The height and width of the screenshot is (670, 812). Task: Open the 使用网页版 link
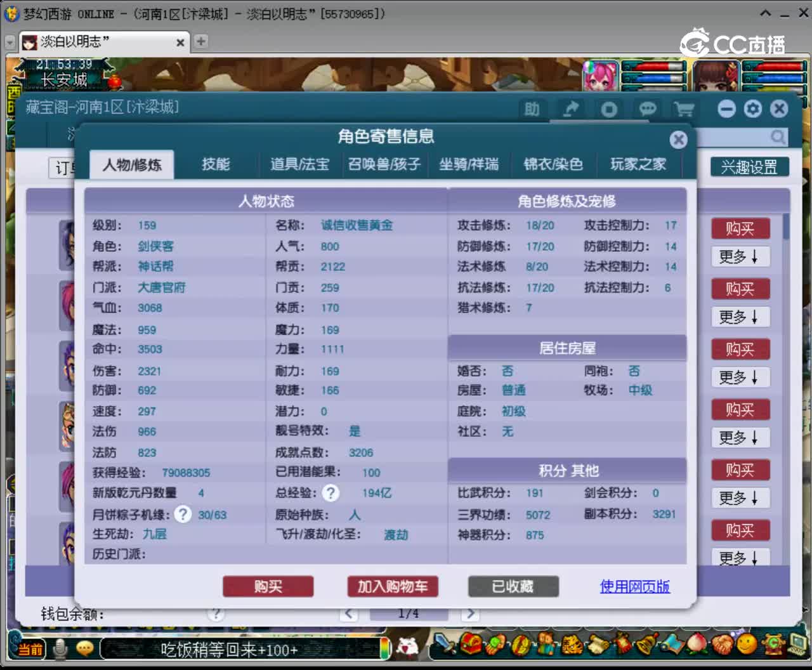pyautogui.click(x=635, y=586)
